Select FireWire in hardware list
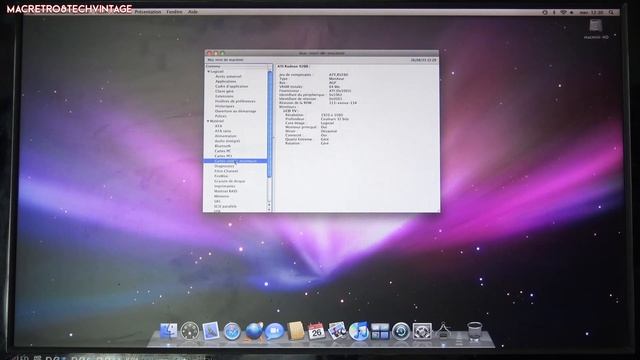Viewport: 640px width, 360px height. pyautogui.click(x=221, y=176)
